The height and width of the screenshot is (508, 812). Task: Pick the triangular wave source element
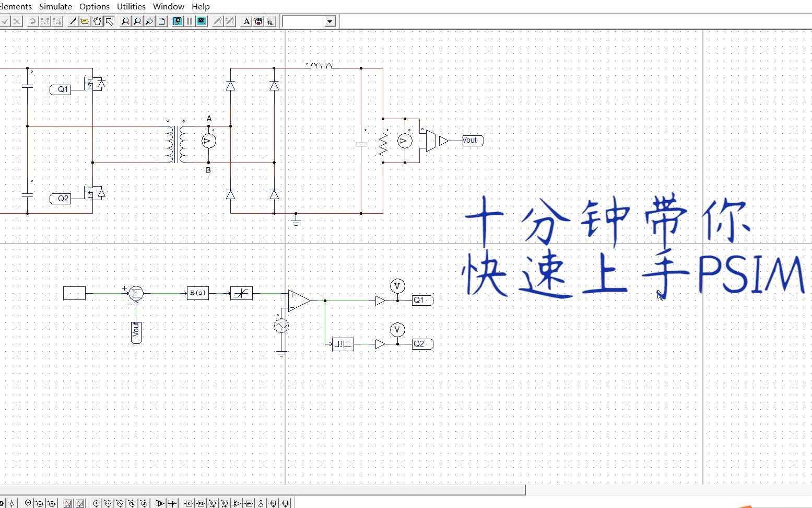(x=120, y=503)
